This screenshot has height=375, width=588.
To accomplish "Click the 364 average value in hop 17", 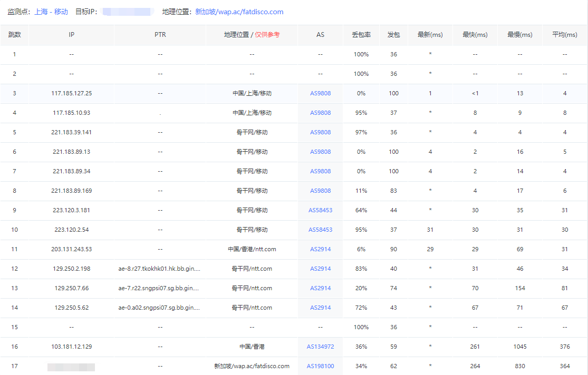I will [x=565, y=366].
